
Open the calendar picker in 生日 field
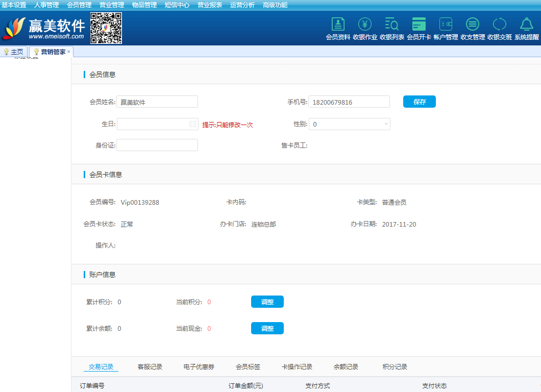(192, 124)
